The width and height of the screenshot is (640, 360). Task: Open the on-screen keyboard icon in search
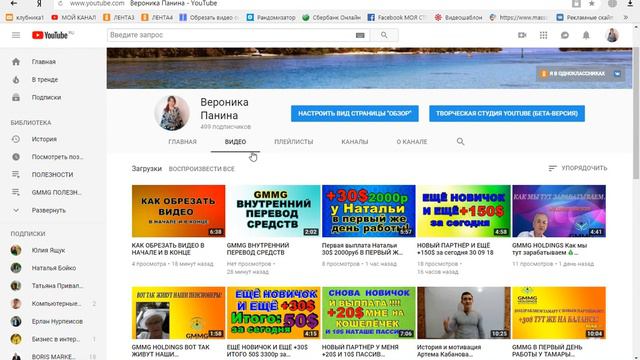click(360, 36)
